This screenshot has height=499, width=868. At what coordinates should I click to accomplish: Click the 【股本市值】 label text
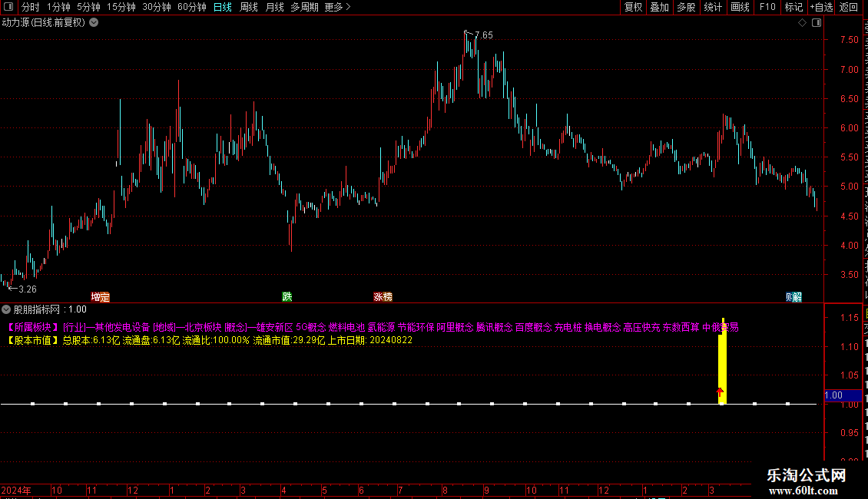click(x=33, y=340)
